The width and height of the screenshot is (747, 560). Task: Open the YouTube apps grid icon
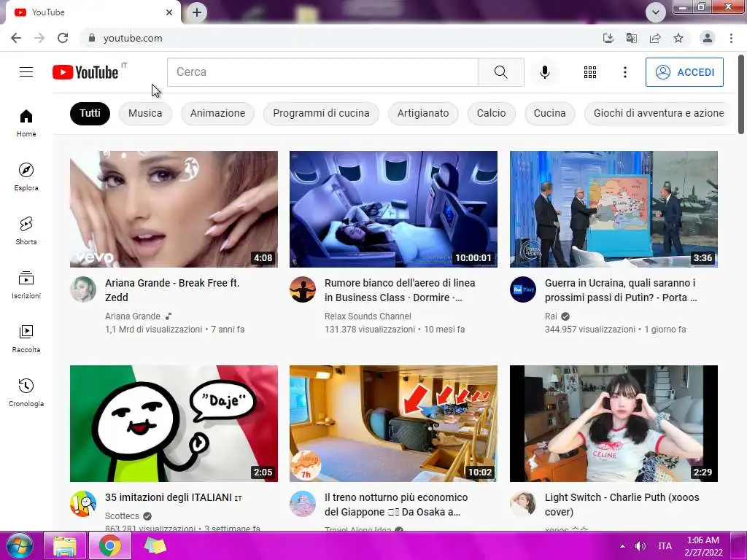click(589, 72)
